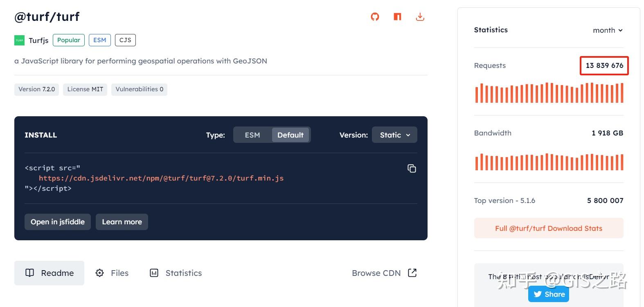The image size is (644, 307).
Task: Click the Popular badge
Action: (69, 40)
